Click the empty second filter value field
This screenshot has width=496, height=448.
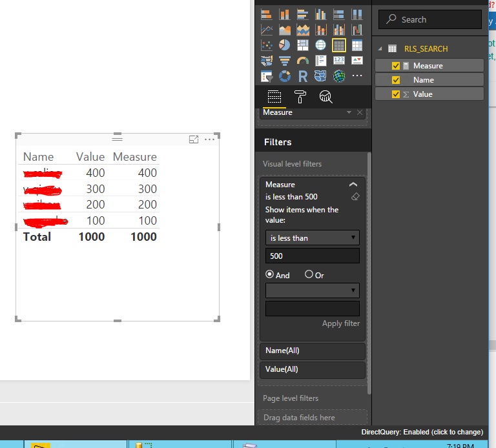click(x=313, y=309)
